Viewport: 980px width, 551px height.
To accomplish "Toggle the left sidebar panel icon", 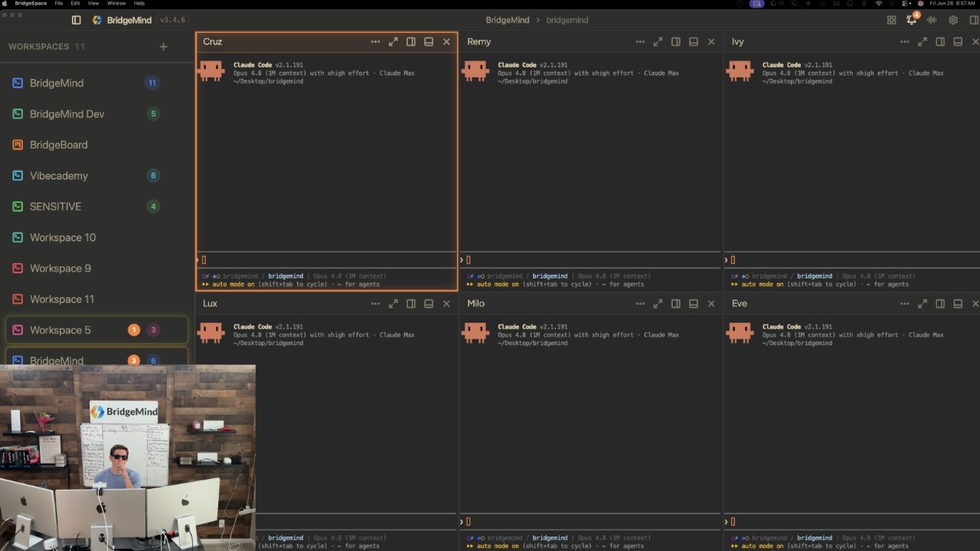I will click(x=76, y=20).
